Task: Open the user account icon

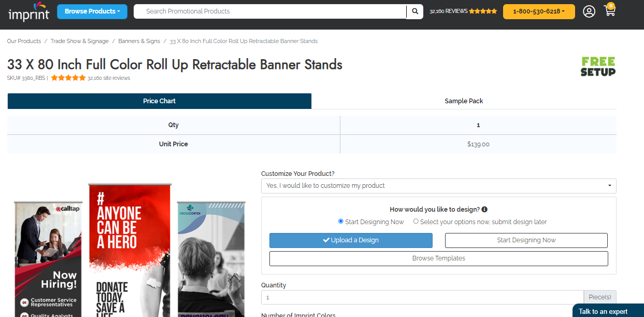Action: pyautogui.click(x=589, y=11)
